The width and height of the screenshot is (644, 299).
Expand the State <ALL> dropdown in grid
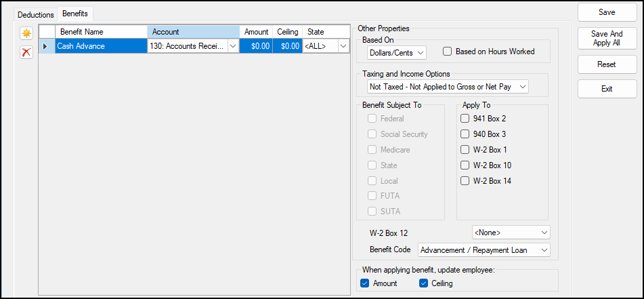[343, 46]
